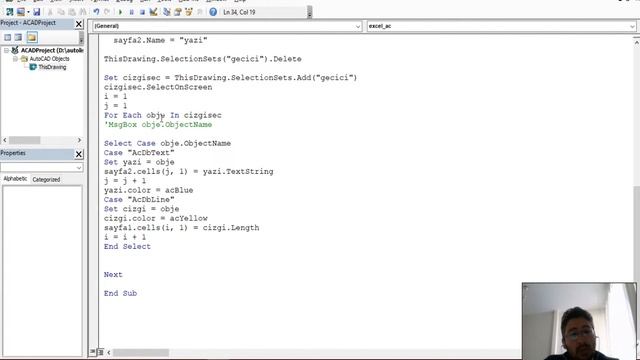Image resolution: width=640 pixels, height=360 pixels.
Task: Pause execution with the Break icon
Action: 131,12
